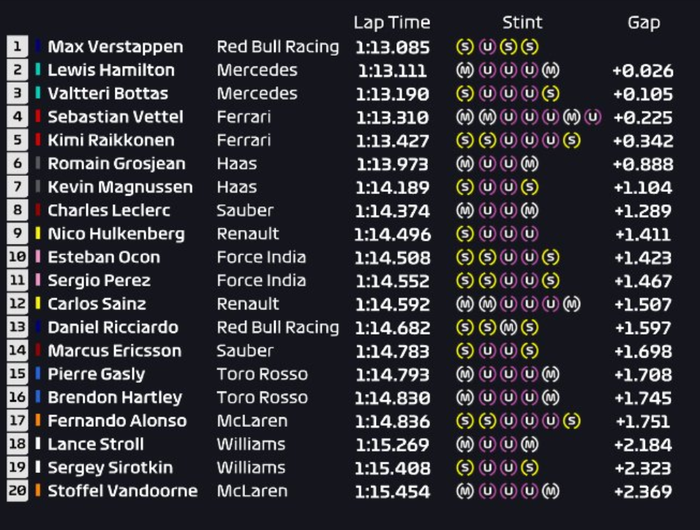Click the Gap column header

coord(643,22)
